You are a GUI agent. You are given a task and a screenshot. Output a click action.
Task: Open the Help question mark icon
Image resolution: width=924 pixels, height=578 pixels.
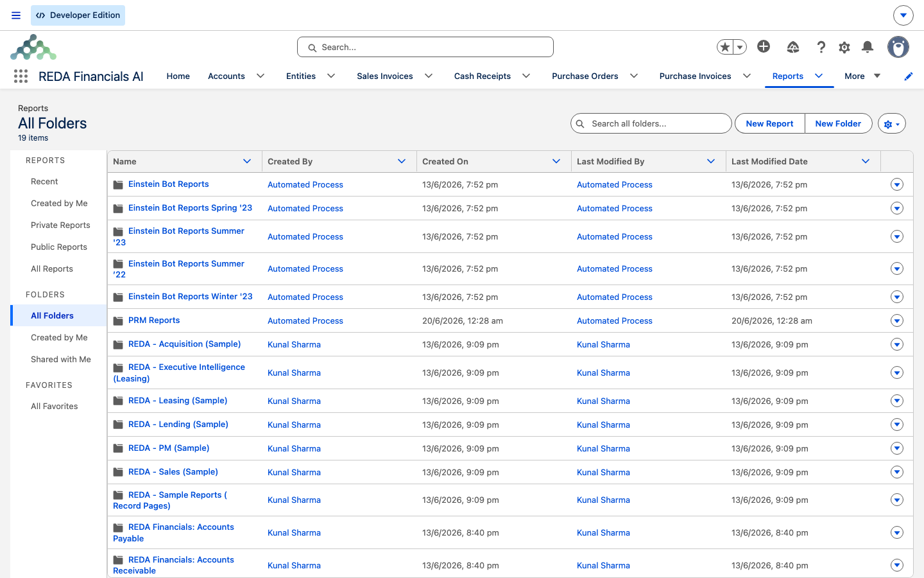click(821, 47)
